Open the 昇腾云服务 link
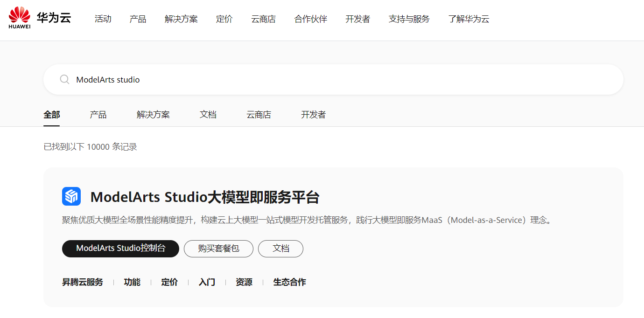The width and height of the screenshot is (644, 318). (83, 282)
